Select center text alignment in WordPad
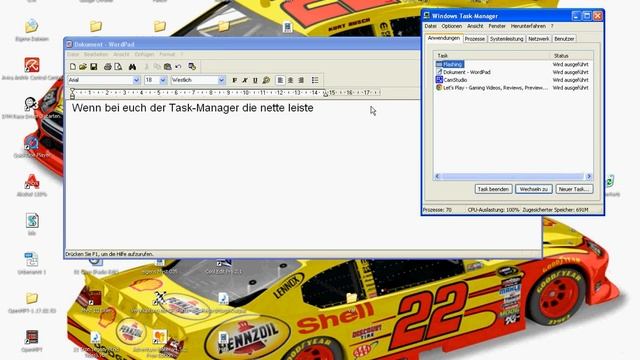The width and height of the screenshot is (640, 360). tap(290, 80)
